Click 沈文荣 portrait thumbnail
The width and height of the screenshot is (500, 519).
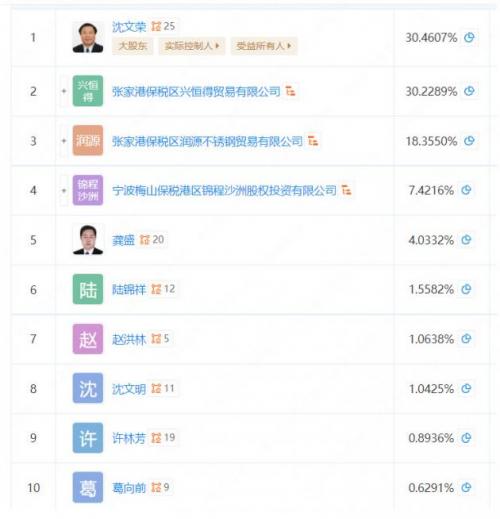pos(88,37)
